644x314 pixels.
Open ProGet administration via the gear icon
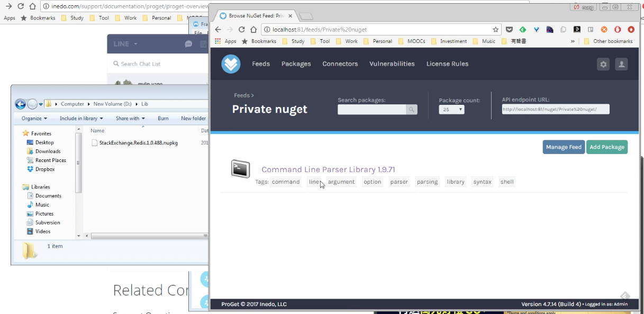point(603,64)
